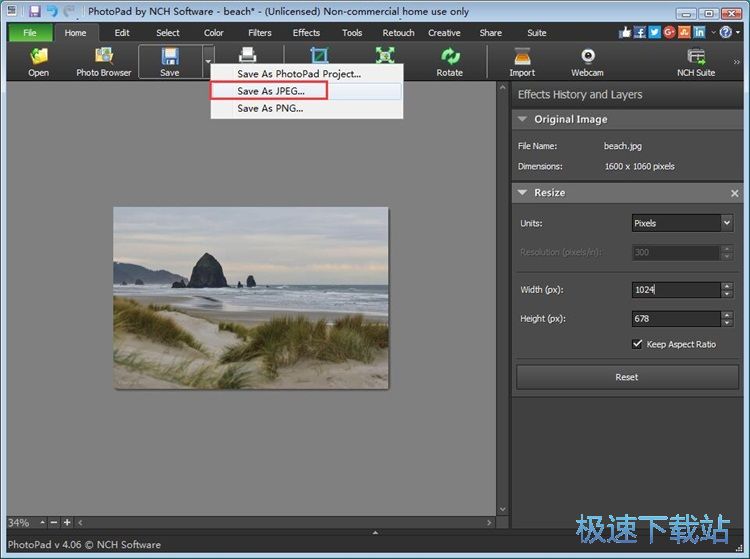Click the Undo arrow in title bar
Viewport: 750px width, 559px height.
coord(52,11)
